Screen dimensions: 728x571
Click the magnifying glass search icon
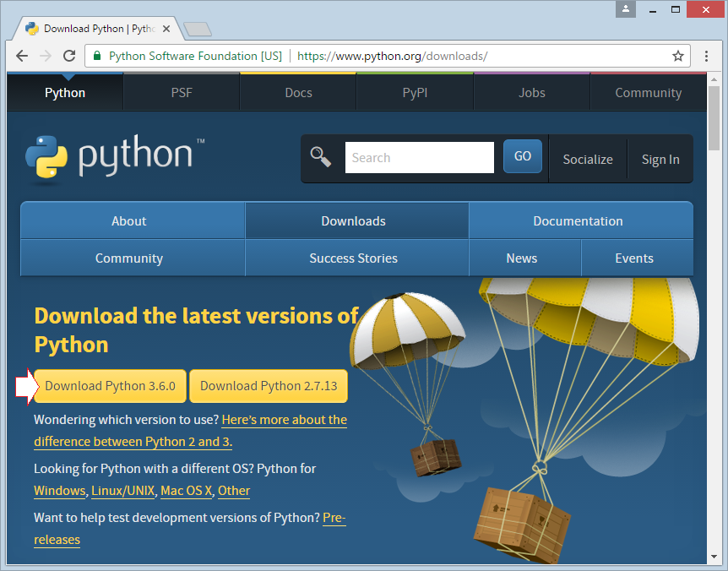pyautogui.click(x=320, y=157)
